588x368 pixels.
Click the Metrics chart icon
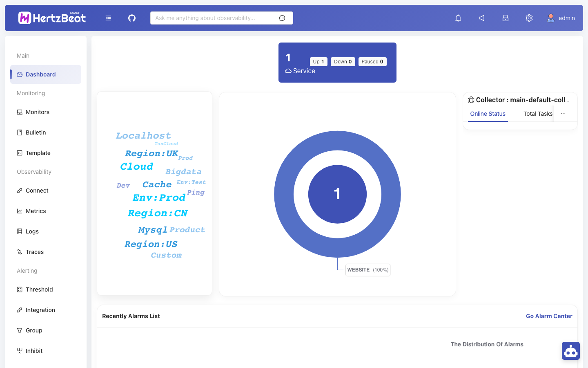[20, 211]
